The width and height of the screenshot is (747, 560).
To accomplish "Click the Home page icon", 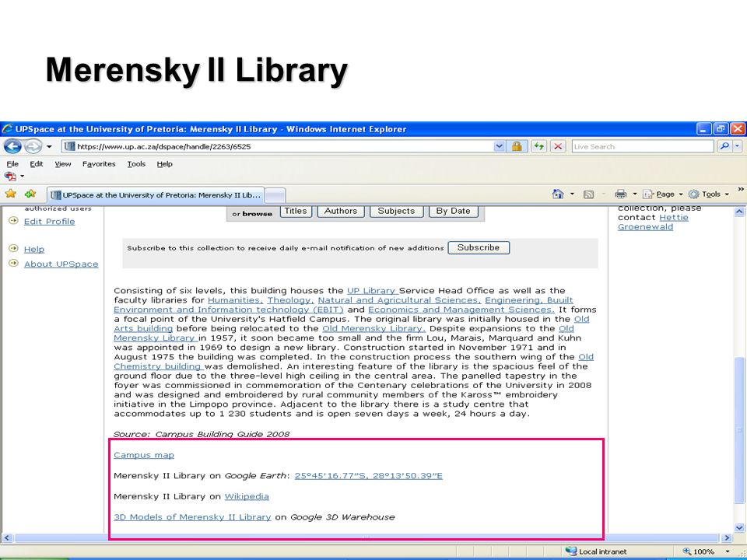I will [558, 194].
